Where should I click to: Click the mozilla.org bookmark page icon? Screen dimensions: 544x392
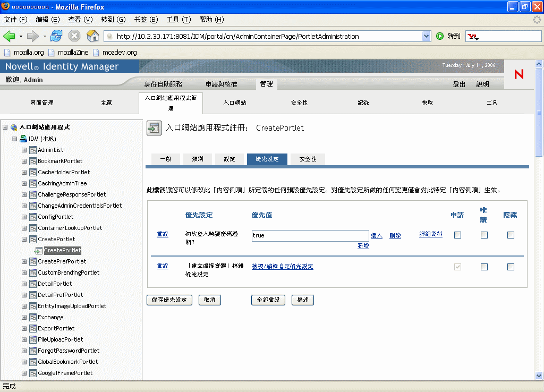point(7,53)
